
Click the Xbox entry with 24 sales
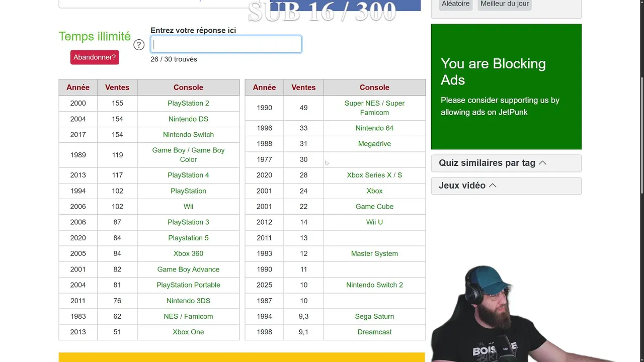point(374,191)
